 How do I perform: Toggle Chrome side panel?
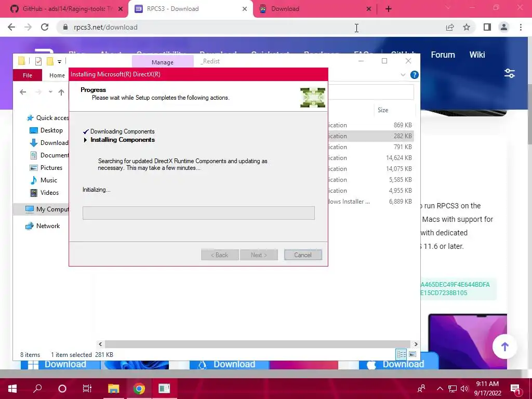(x=487, y=27)
